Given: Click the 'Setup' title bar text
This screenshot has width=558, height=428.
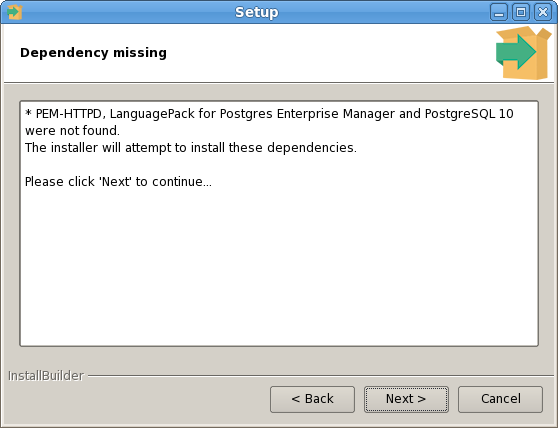Looking at the screenshot, I should point(257,12).
